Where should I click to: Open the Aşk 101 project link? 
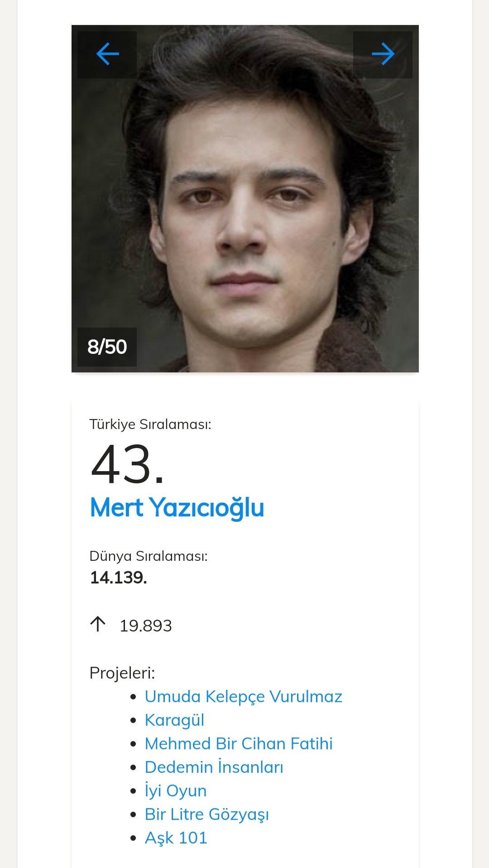click(176, 838)
